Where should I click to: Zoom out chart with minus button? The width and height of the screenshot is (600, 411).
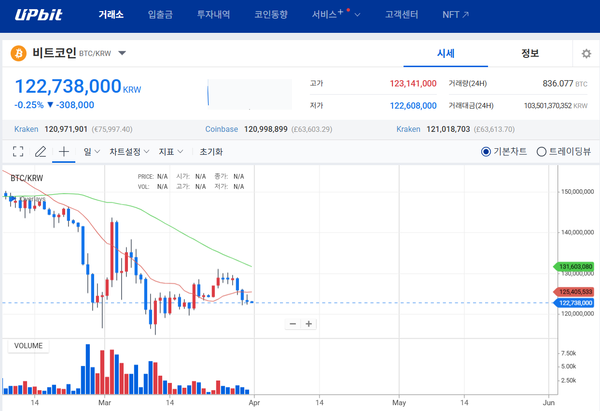(292, 324)
